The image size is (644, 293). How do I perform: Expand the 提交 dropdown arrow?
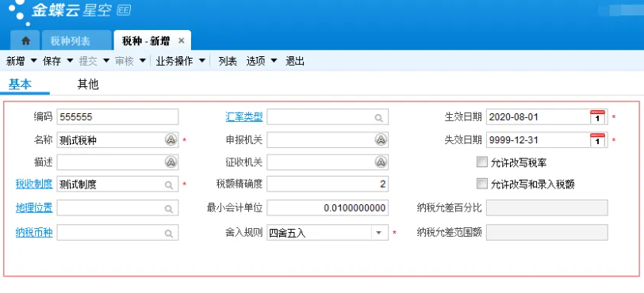click(x=106, y=61)
